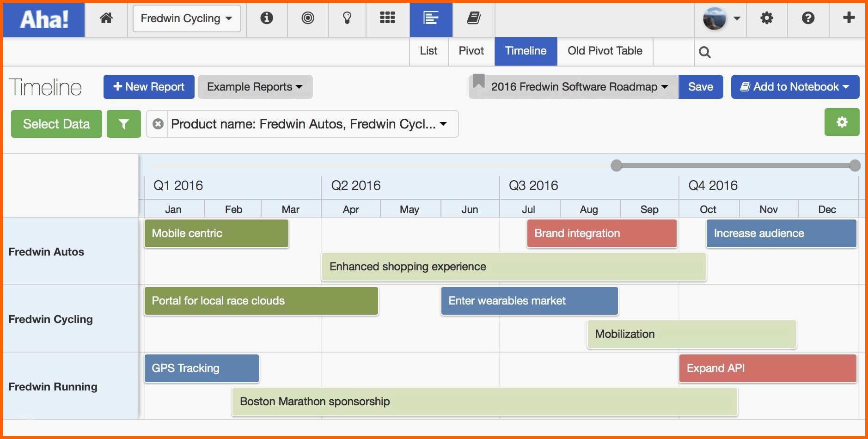Click the Jan month header
868x439 pixels.
tap(173, 209)
